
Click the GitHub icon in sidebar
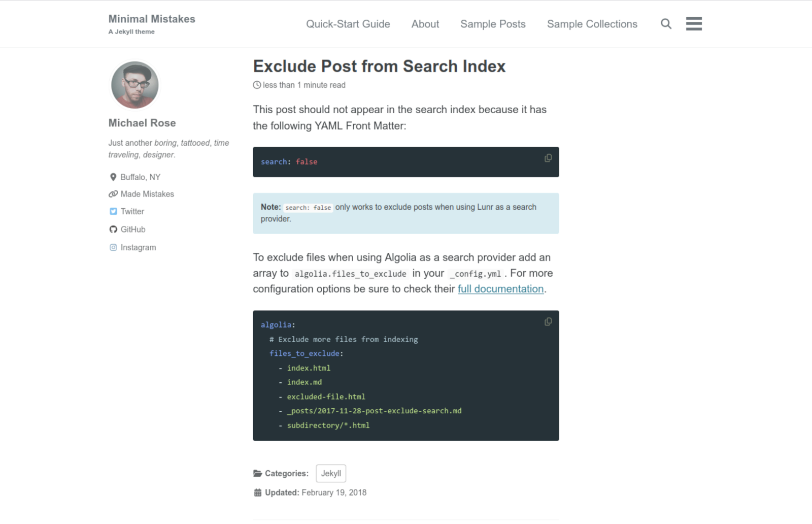point(113,230)
